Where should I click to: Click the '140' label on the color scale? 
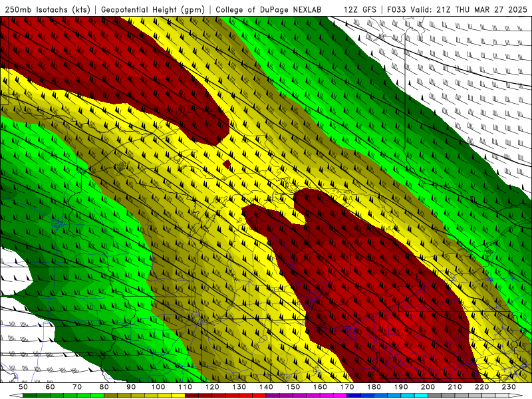pyautogui.click(x=266, y=387)
